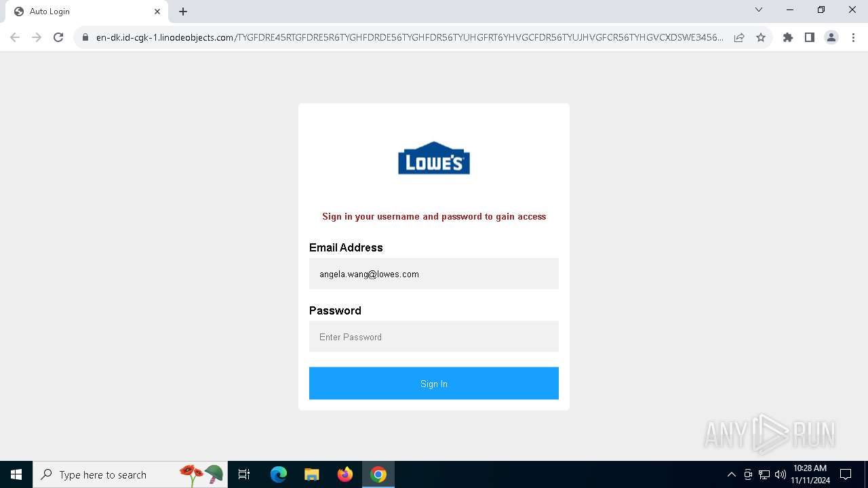View site information lock icon
Image resolution: width=868 pixels, height=488 pixels.
pyautogui.click(x=85, y=37)
